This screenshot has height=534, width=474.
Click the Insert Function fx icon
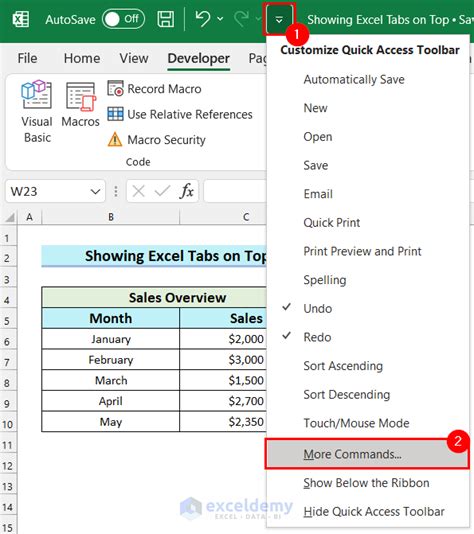186,191
